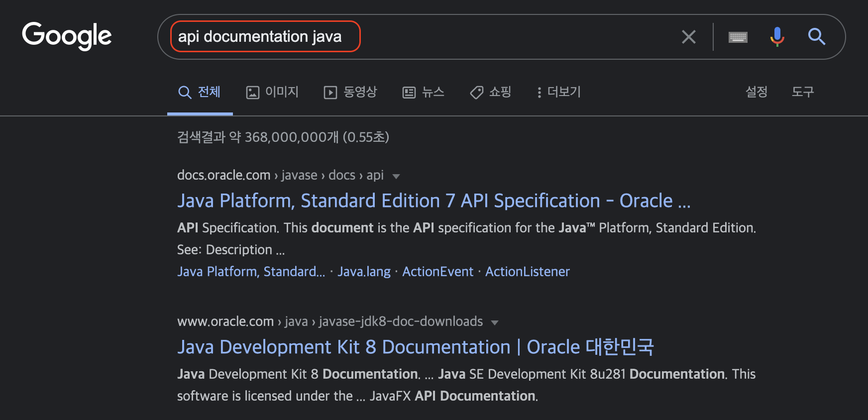868x420 pixels.
Task: Open the ActionListener sitelink
Action: [x=528, y=272]
